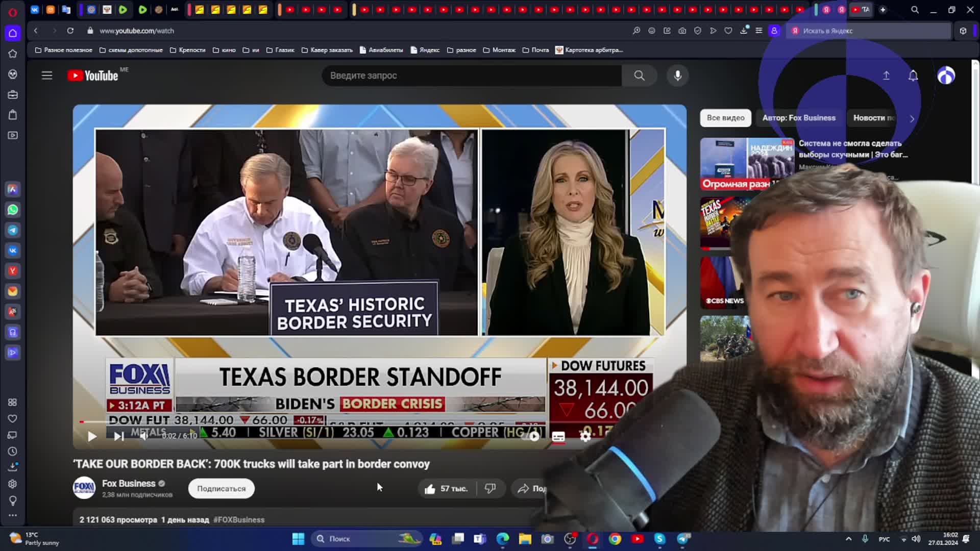Open the Крепости bookmarks folder
This screenshot has height=551, width=980.
point(188,50)
